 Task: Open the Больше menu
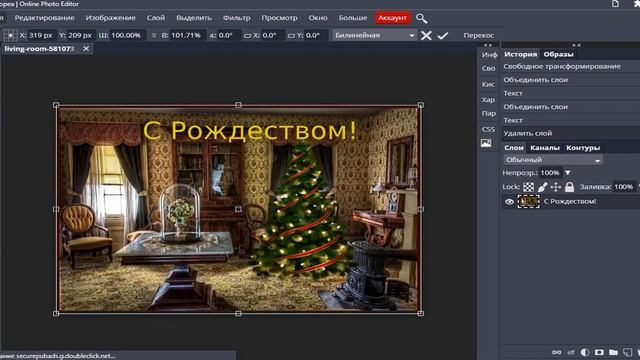(x=353, y=18)
